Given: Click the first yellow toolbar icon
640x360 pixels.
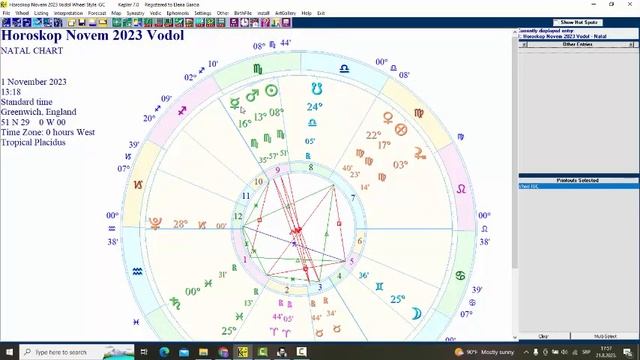Looking at the screenshot, I should [71, 22].
